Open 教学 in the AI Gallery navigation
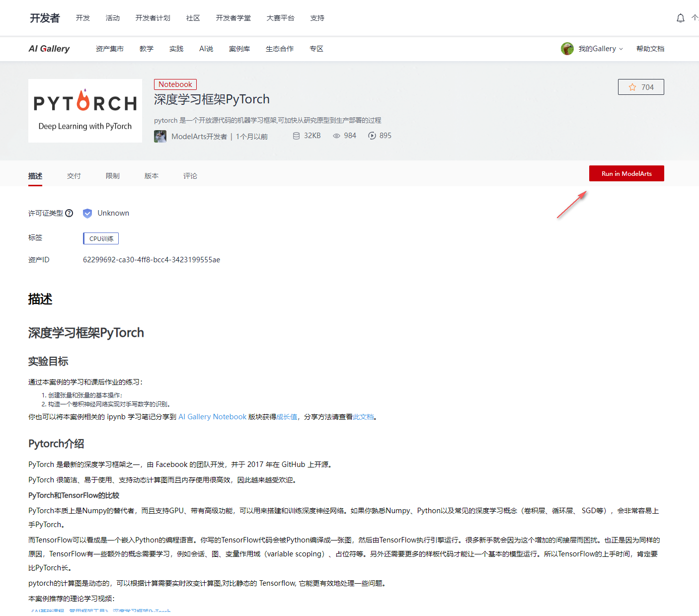Screen dimensions: 699x616 (x=147, y=49)
